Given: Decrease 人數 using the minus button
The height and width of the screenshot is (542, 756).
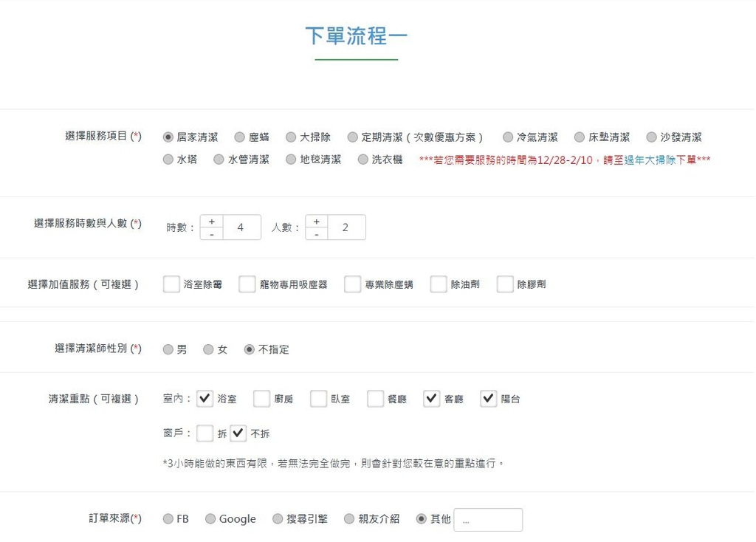Looking at the screenshot, I should (x=317, y=234).
